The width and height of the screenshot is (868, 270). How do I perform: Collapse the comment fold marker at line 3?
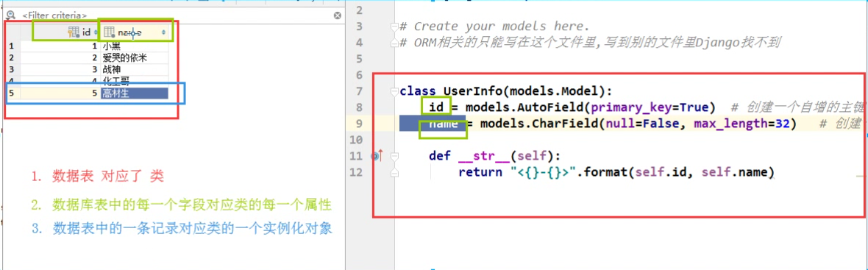[395, 26]
